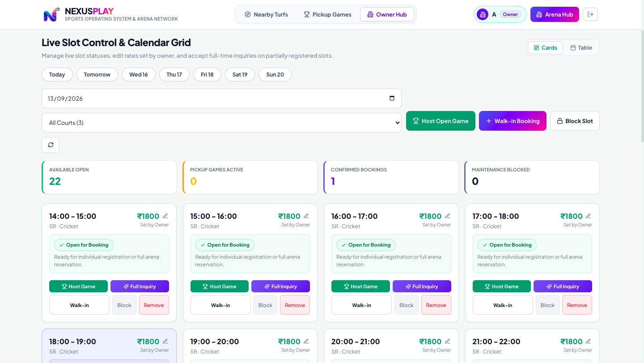The height and width of the screenshot is (363, 644).
Task: Edit rate pencil for 20:00 – 21:00 slot
Action: click(x=448, y=342)
